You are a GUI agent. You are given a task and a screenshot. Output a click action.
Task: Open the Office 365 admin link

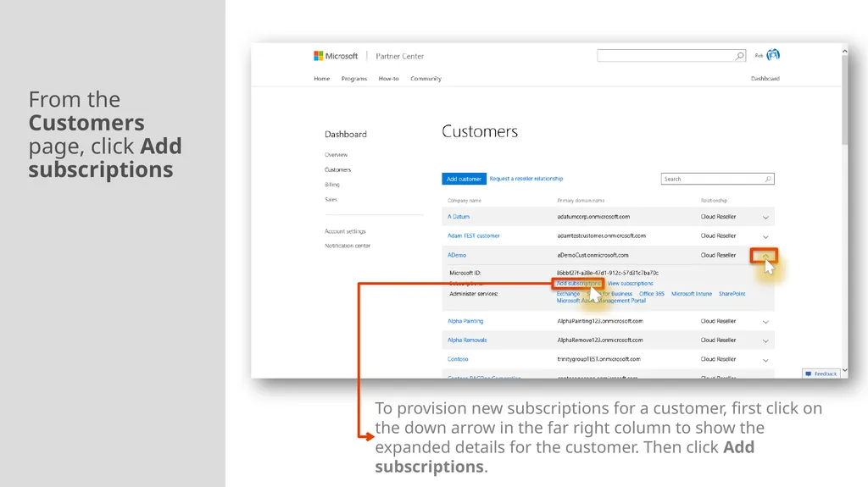click(x=652, y=294)
